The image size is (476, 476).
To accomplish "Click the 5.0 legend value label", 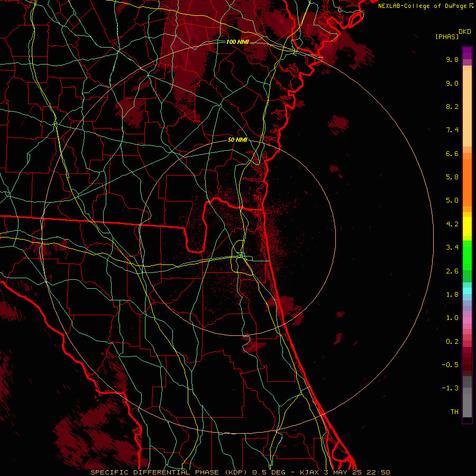I will point(452,200).
